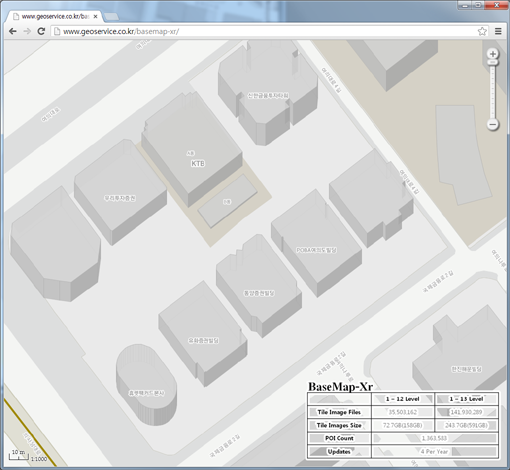Click the browser back arrow
The width and height of the screenshot is (510, 470).
pos(13,31)
